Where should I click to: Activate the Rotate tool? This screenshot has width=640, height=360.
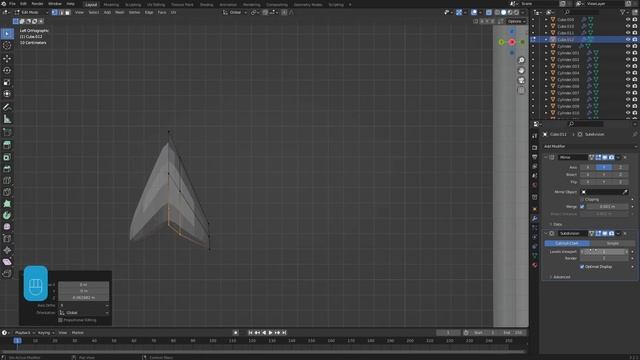(7, 71)
